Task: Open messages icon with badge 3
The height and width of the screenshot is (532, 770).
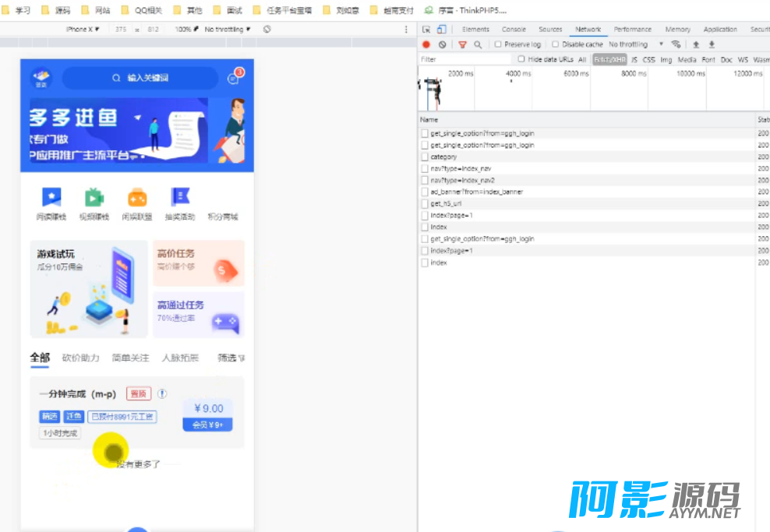Action: [234, 78]
